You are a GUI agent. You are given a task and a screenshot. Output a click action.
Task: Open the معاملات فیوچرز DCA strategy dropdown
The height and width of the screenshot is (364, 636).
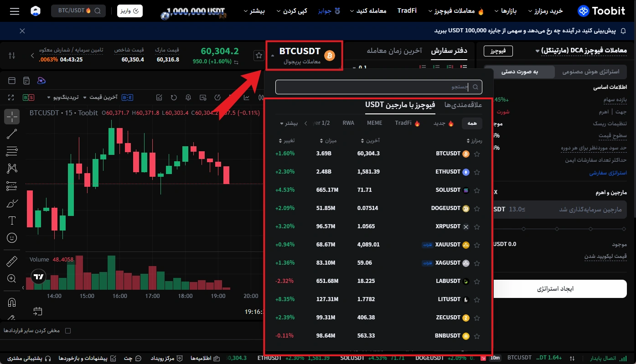pos(581,51)
